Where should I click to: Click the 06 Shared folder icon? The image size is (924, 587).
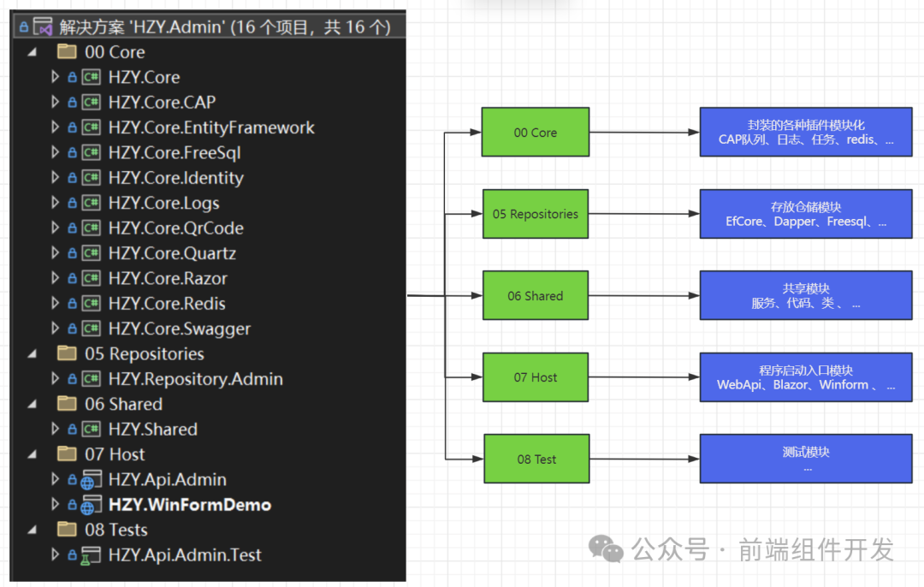point(67,404)
